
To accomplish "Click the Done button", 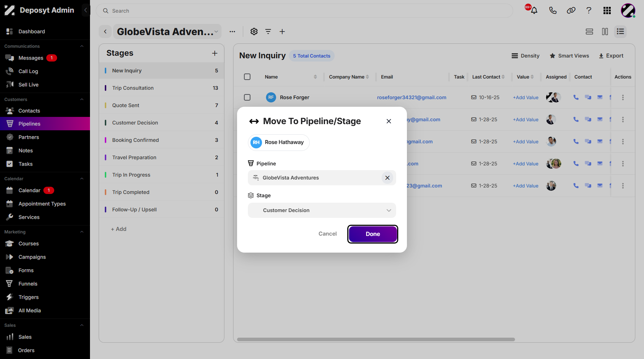I will coord(373,234).
